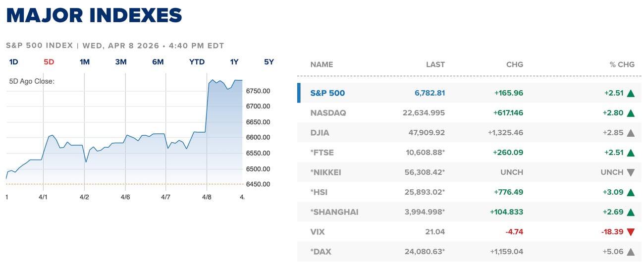
Task: Select the 5D chart range
Action: pyautogui.click(x=49, y=62)
